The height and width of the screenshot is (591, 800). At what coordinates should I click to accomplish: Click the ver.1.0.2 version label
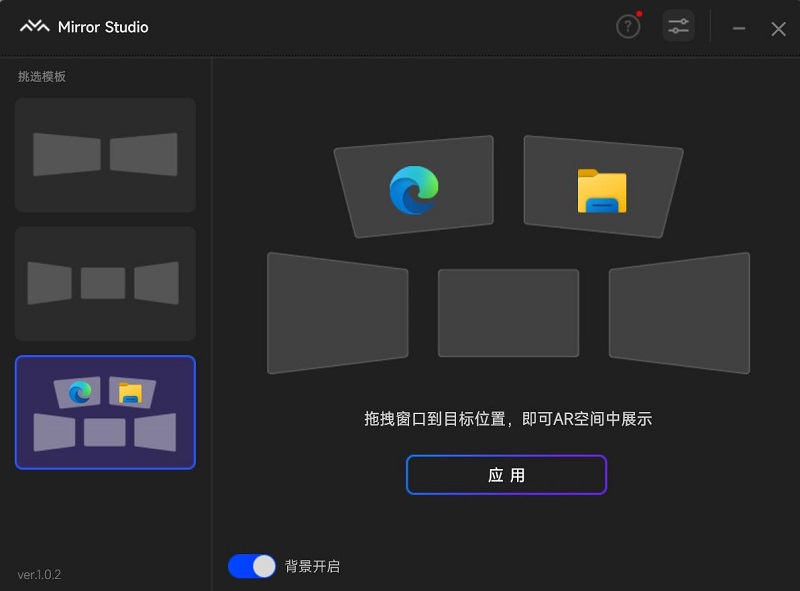[x=40, y=574]
